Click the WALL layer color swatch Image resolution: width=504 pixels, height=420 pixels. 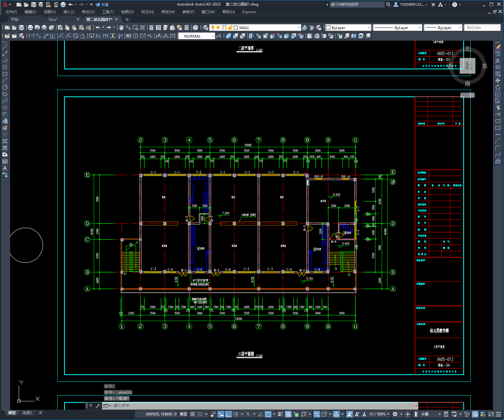pos(236,28)
